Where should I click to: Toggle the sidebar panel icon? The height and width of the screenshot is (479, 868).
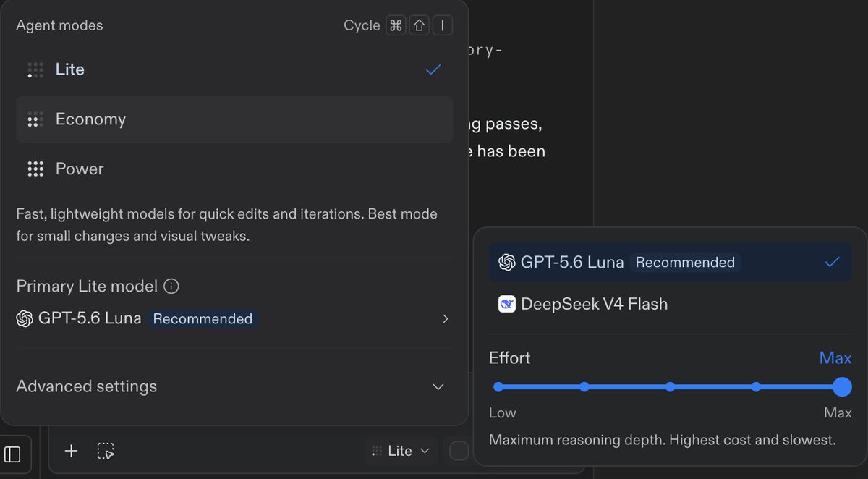click(x=12, y=454)
